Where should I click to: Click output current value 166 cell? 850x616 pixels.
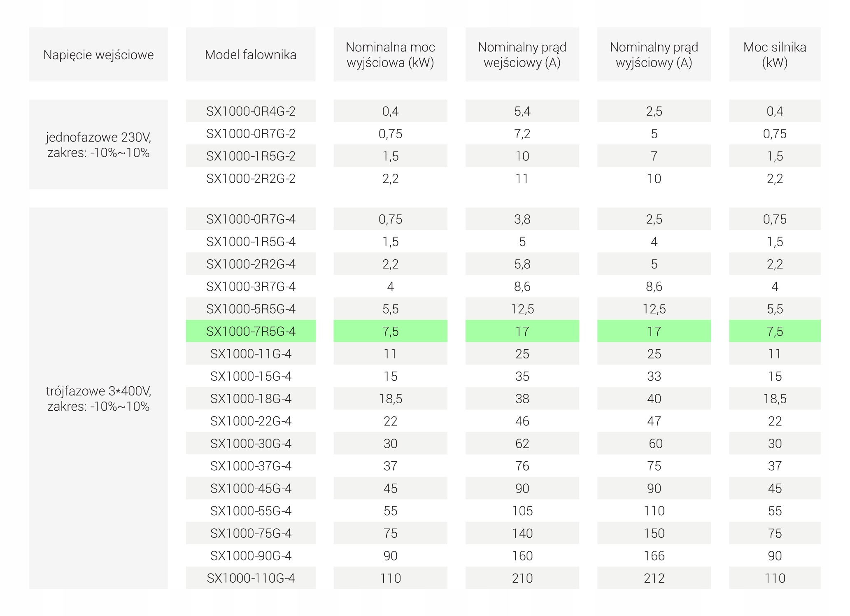[654, 556]
